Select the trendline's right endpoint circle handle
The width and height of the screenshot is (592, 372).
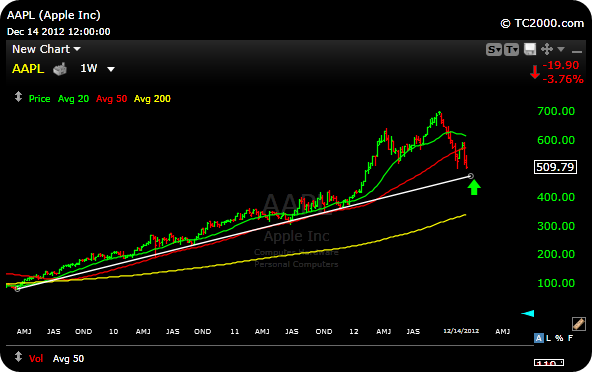coord(471,176)
